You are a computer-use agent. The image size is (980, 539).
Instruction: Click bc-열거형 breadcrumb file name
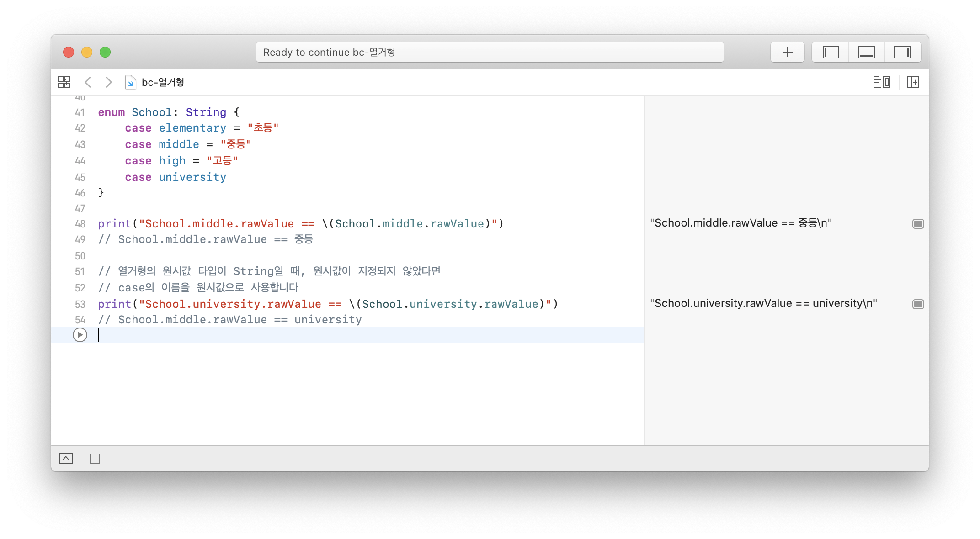click(163, 82)
